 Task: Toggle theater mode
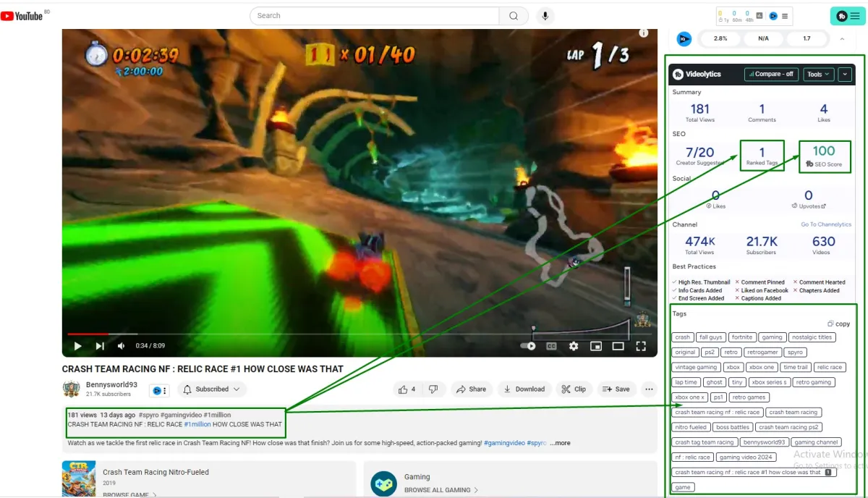click(x=618, y=347)
